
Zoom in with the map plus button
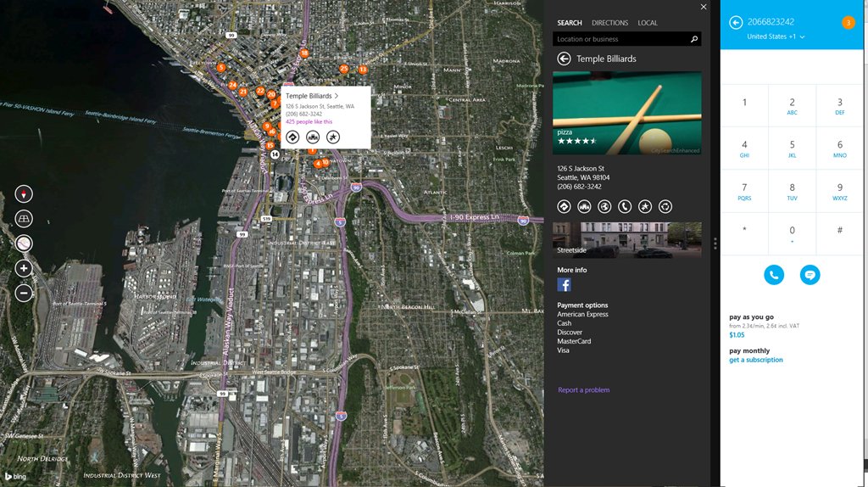24,268
